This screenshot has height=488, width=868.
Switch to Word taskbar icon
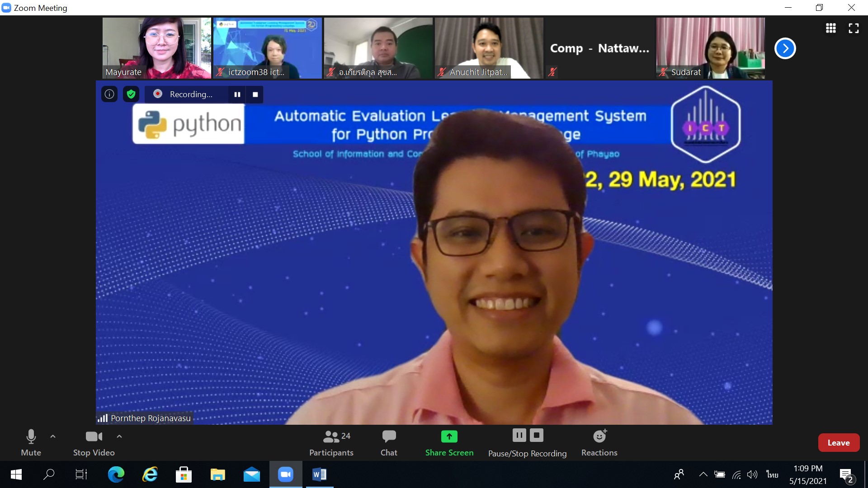point(320,474)
